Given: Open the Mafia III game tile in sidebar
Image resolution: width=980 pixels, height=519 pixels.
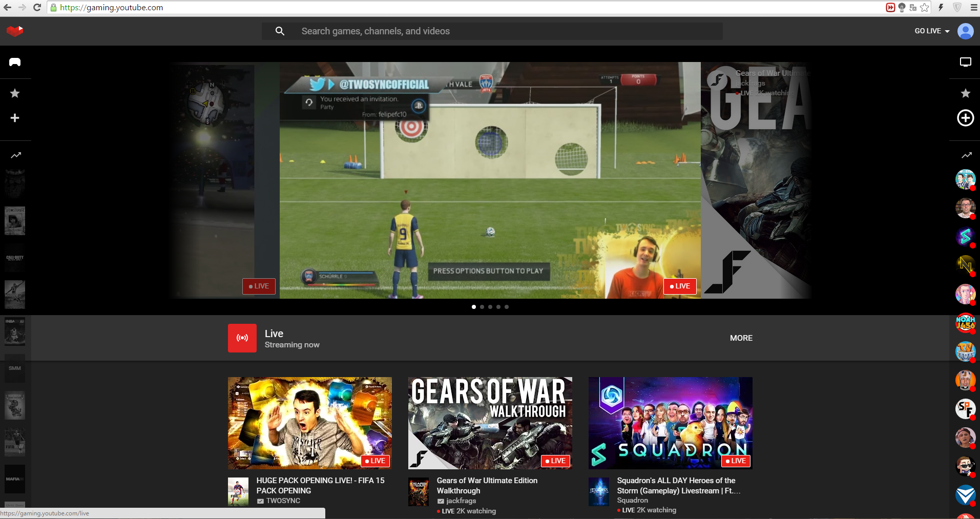Looking at the screenshot, I should pos(15,479).
